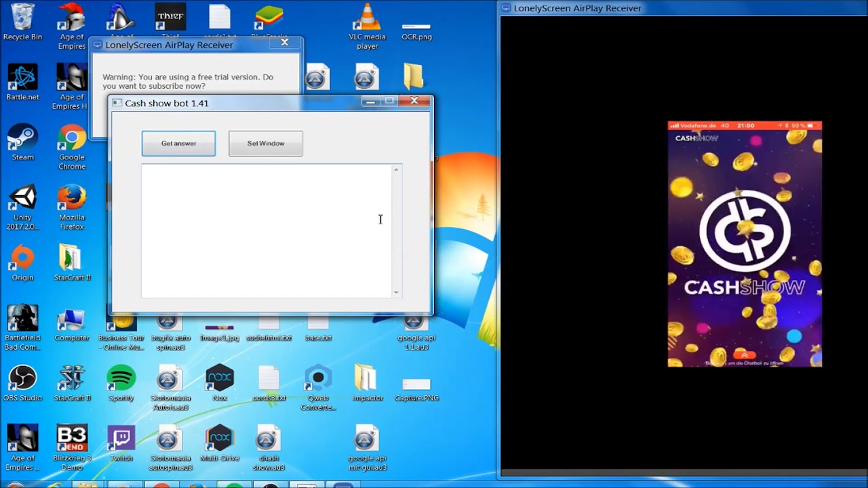Click the CASHSHOW text on phone screen
Image resolution: width=868 pixels, height=488 pixels.
point(744,287)
